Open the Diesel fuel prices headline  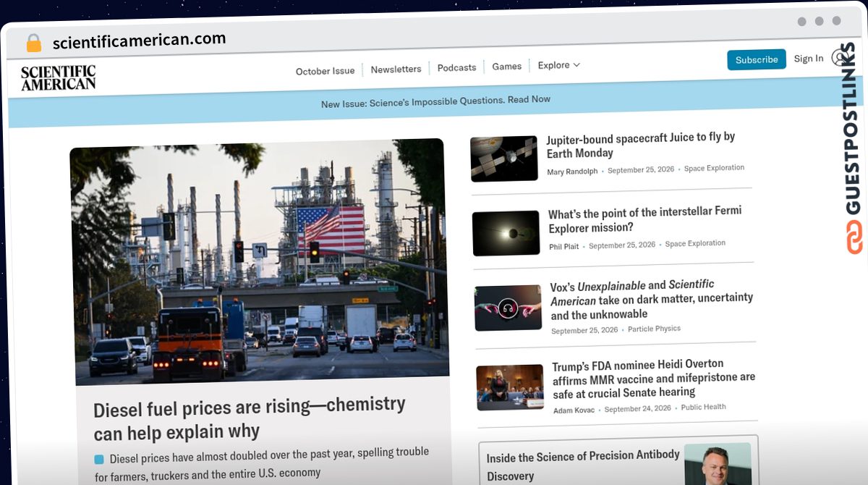[250, 418]
